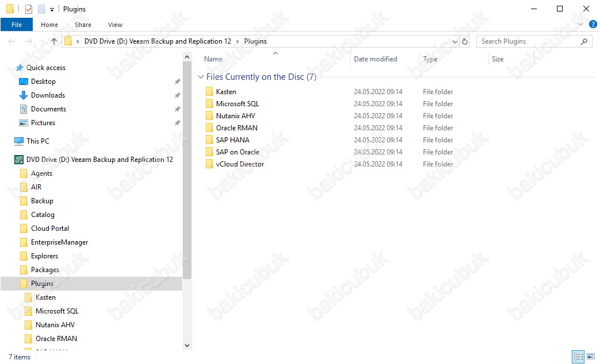Switch to the Home ribbon tab
This screenshot has width=600, height=364.
(49, 25)
